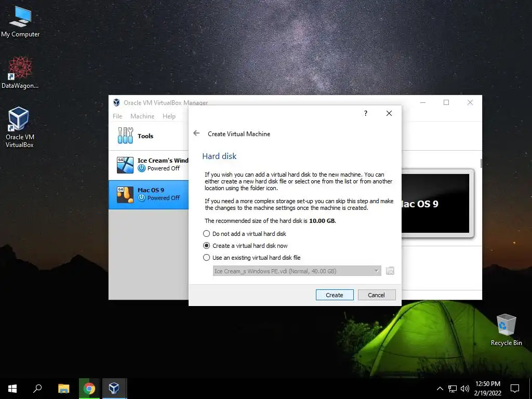Click the Cancel button
This screenshot has height=399, width=532.
tap(377, 295)
